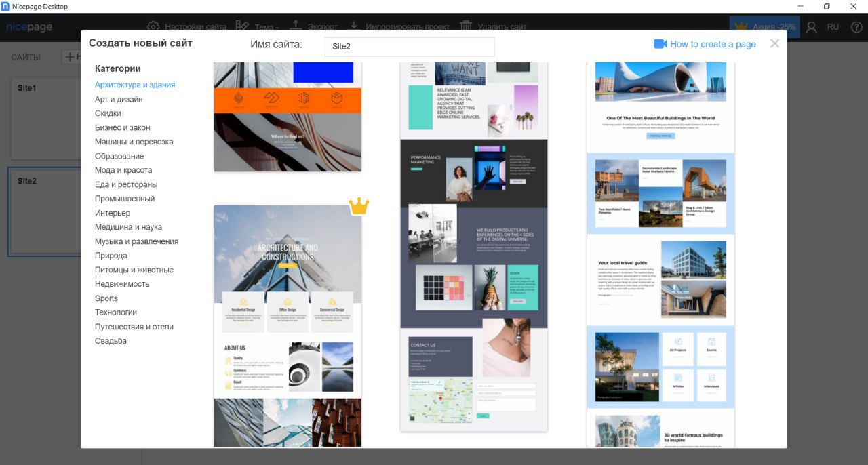This screenshot has height=465, width=868.
Task: Open the user account icon in the top bar
Action: [x=812, y=27]
